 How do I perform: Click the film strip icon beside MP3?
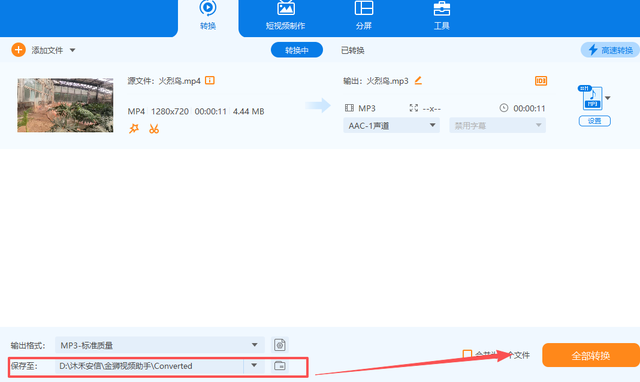[349, 108]
